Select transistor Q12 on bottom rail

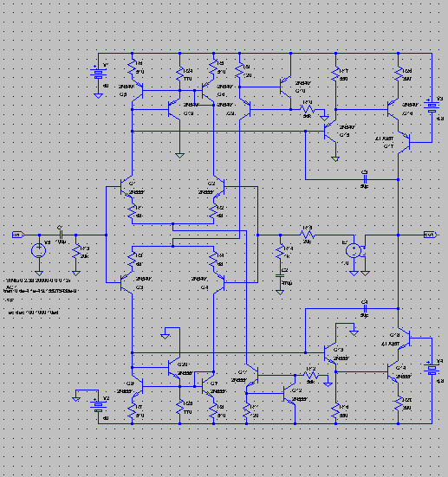[x=289, y=394]
